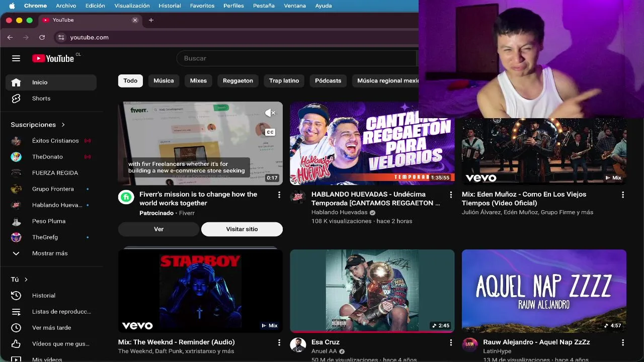Open Listas de reproducción in sidebar
The height and width of the screenshot is (362, 644).
pos(51,312)
